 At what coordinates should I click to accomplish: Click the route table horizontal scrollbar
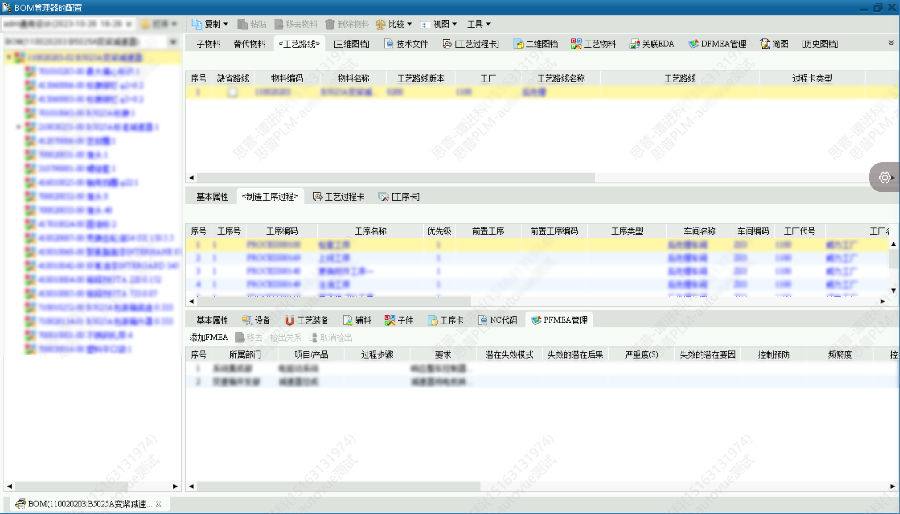click(395, 178)
